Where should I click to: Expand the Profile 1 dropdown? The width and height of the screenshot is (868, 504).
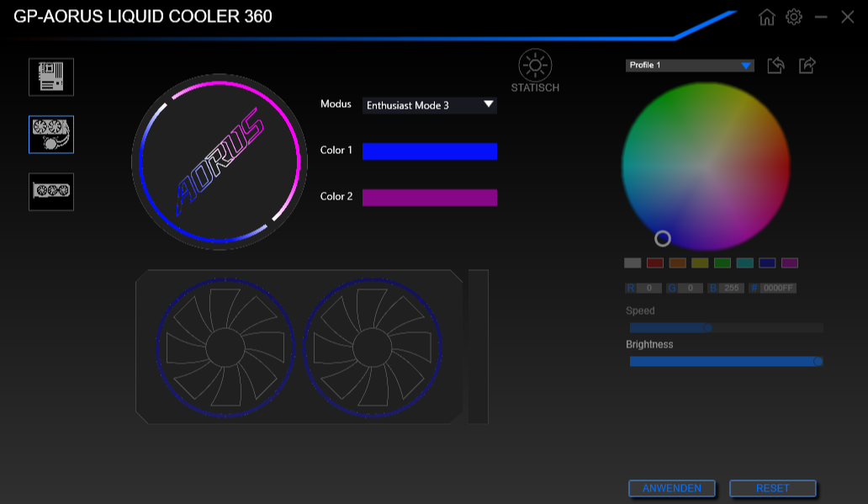[690, 66]
